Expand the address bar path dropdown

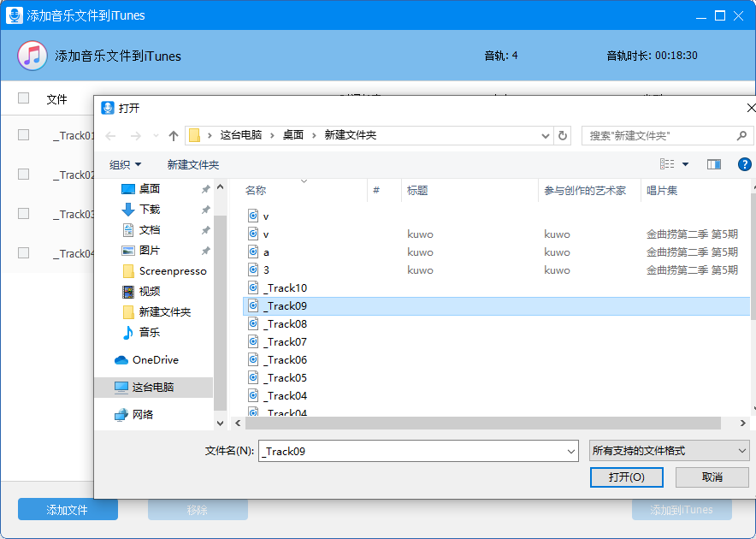[x=546, y=136]
